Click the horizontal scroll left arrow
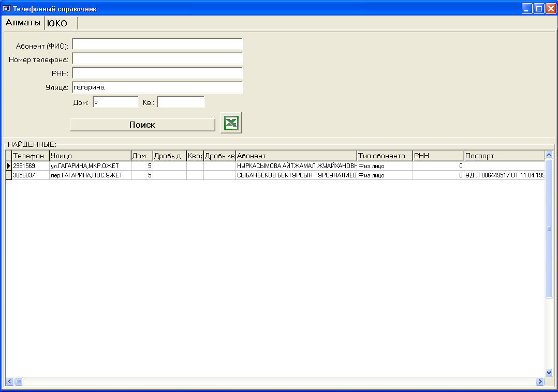This screenshot has width=558, height=392. click(9, 382)
